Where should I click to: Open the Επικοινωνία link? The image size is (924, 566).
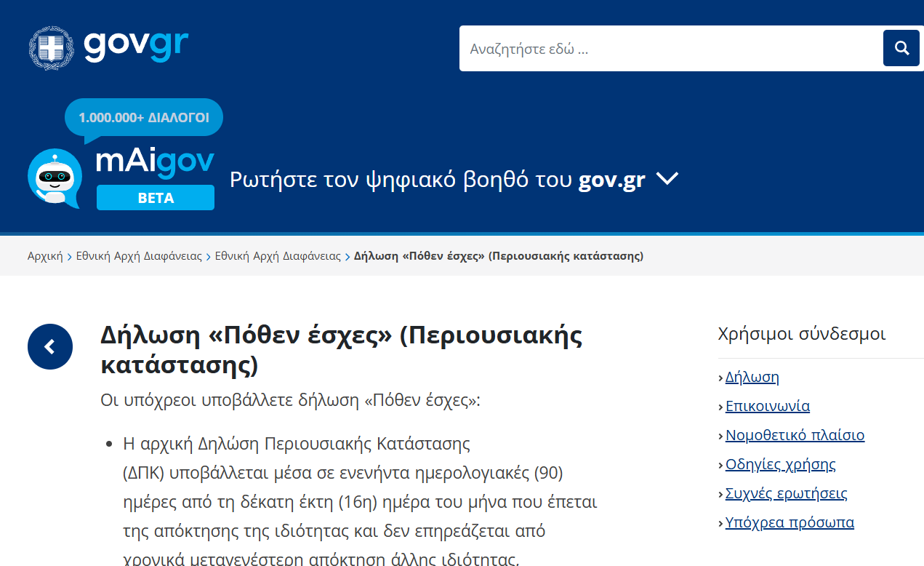767,406
